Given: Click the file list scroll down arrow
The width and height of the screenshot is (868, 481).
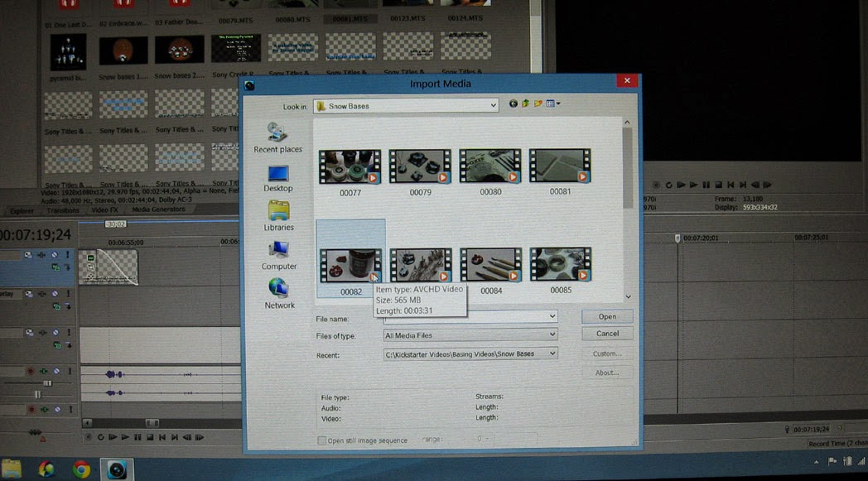Looking at the screenshot, I should tap(628, 296).
